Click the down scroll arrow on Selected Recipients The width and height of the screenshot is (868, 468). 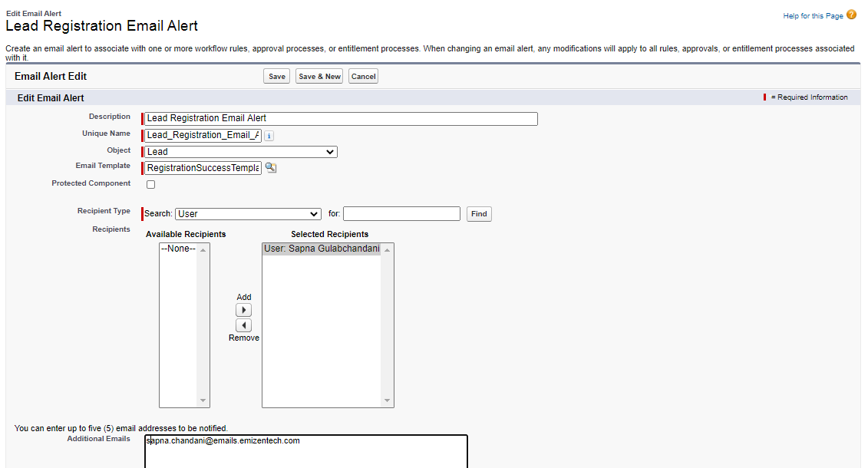point(388,400)
